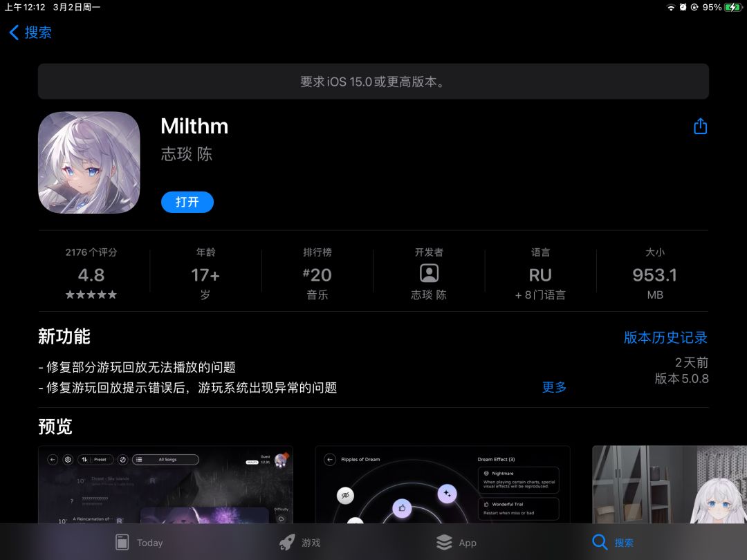Viewport: 747px width, 560px height.
Task: Open the first preview screenshot with song list
Action: pyautogui.click(x=165, y=484)
